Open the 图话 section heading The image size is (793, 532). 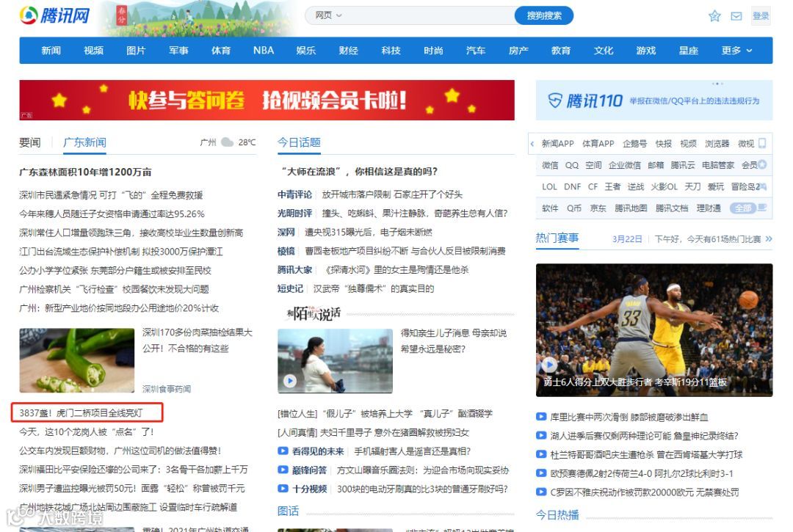(289, 511)
